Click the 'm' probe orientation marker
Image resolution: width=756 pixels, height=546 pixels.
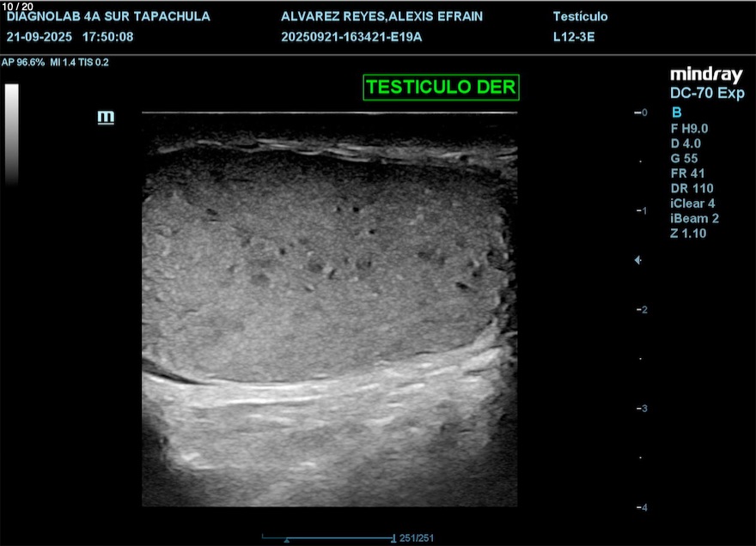[106, 117]
